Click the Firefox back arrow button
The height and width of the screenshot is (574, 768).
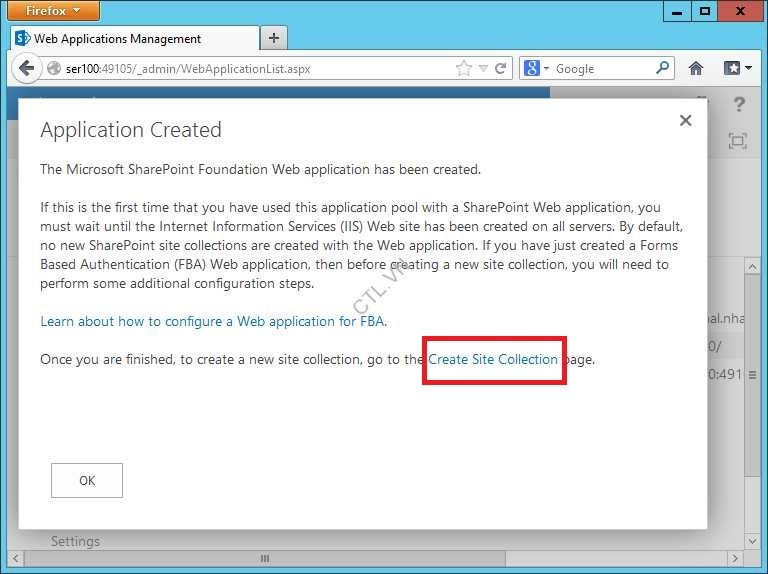pos(26,69)
